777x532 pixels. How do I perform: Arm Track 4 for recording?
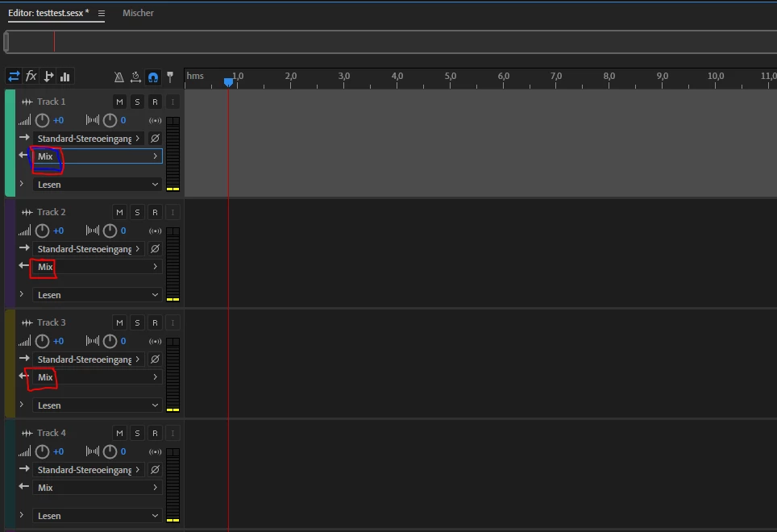pyautogui.click(x=155, y=434)
